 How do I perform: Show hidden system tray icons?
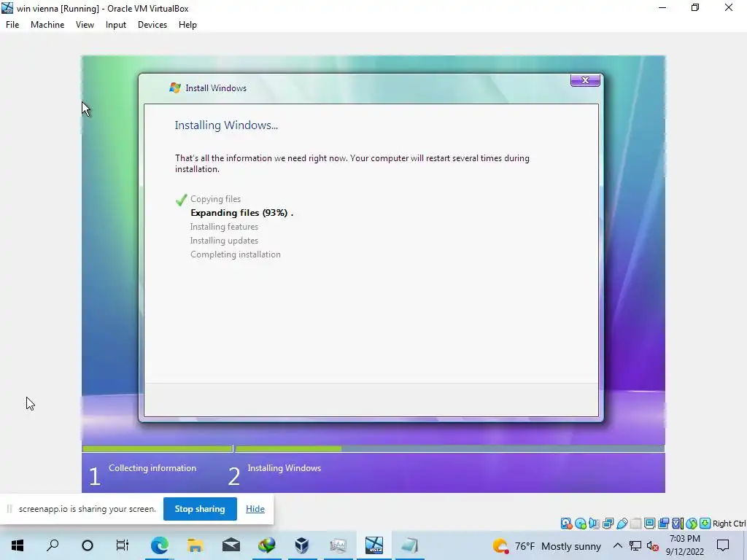click(617, 545)
